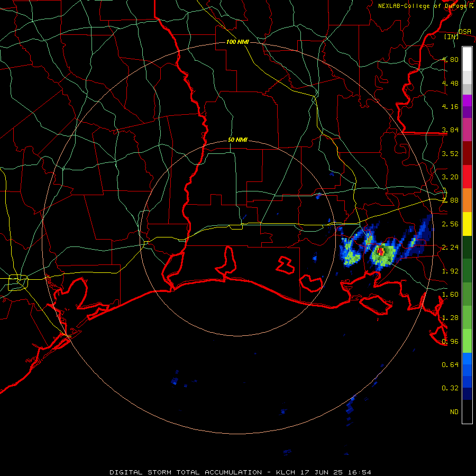
Task: Click the 16:54 timestamp in the title
Action: tap(360, 472)
